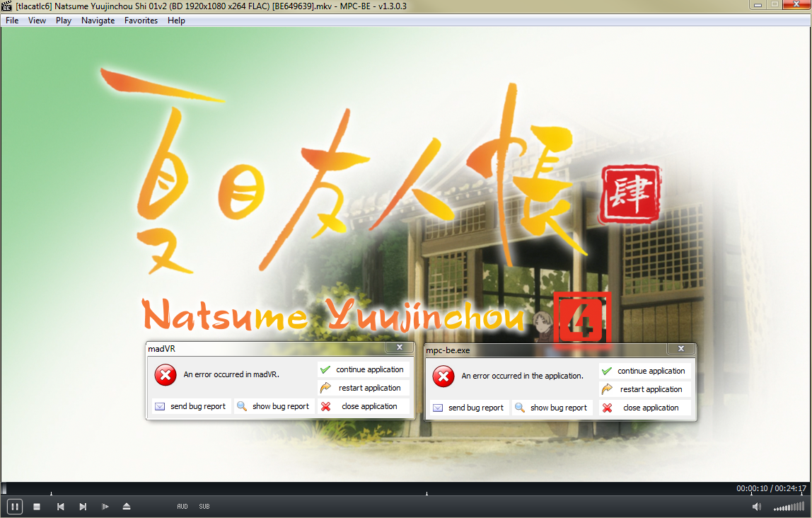Image resolution: width=812 pixels, height=518 pixels.
Task: Click continue application in madVR dialog
Action: click(x=364, y=369)
